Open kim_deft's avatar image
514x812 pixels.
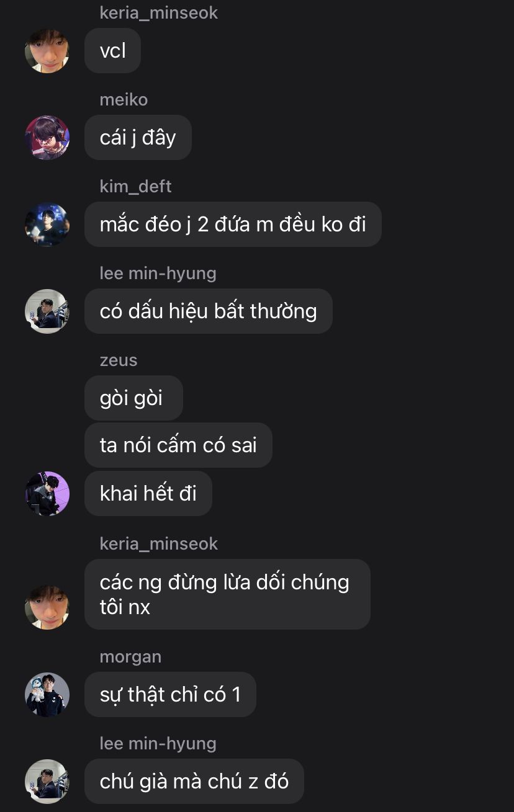(47, 225)
